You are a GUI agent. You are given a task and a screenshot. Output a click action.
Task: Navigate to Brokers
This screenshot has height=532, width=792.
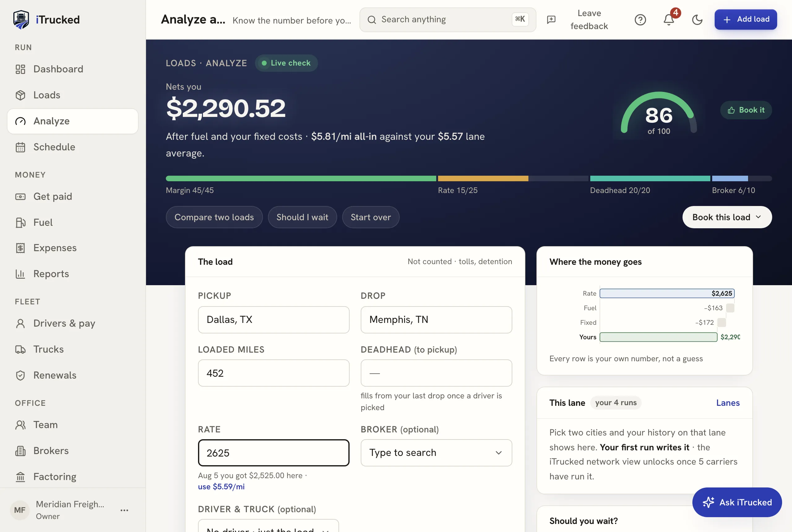(x=73, y=451)
